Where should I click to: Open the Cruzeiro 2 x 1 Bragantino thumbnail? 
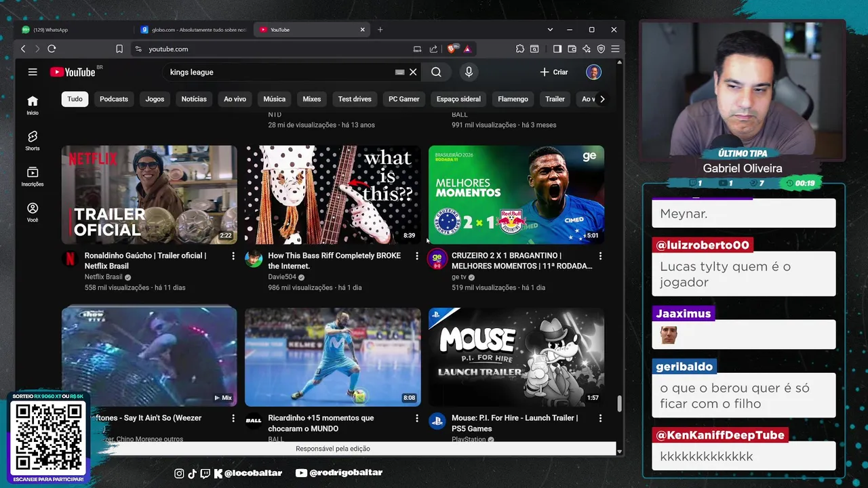516,195
